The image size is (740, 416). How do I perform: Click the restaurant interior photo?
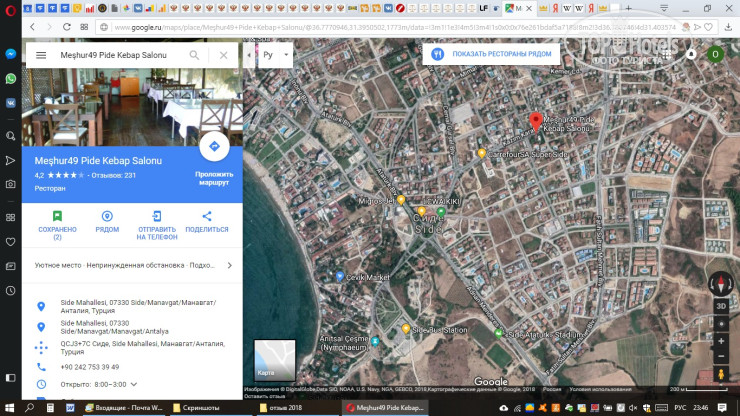132,107
